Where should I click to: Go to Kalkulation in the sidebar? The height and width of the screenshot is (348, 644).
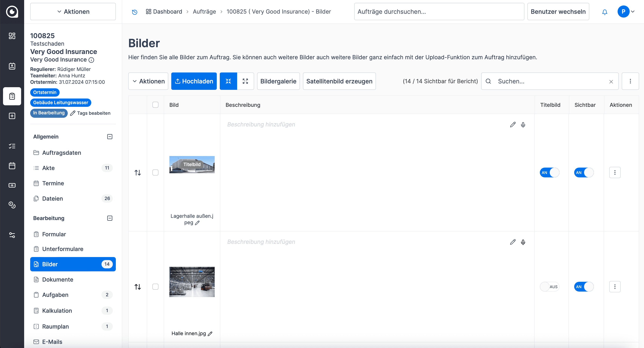click(57, 310)
